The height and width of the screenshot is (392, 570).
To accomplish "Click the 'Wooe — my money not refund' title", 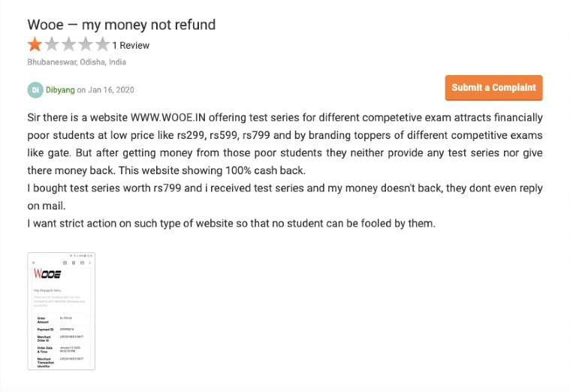I will pyautogui.click(x=122, y=25).
